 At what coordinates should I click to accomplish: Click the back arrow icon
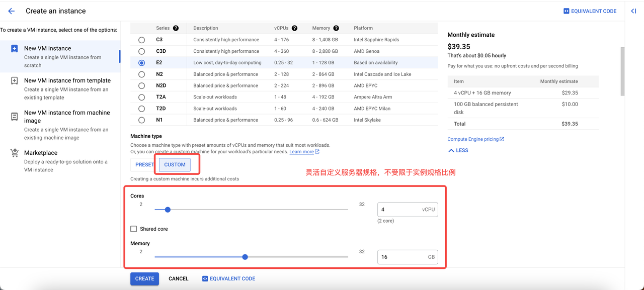[x=11, y=11]
